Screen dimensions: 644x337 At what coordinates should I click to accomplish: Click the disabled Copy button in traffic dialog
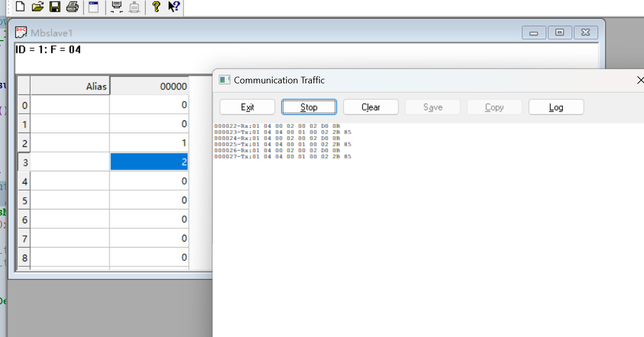(494, 107)
